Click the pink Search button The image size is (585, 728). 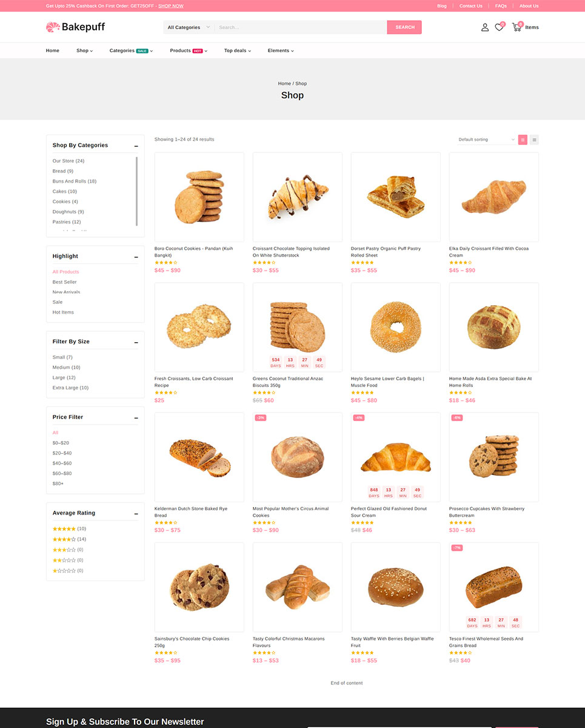tap(404, 27)
